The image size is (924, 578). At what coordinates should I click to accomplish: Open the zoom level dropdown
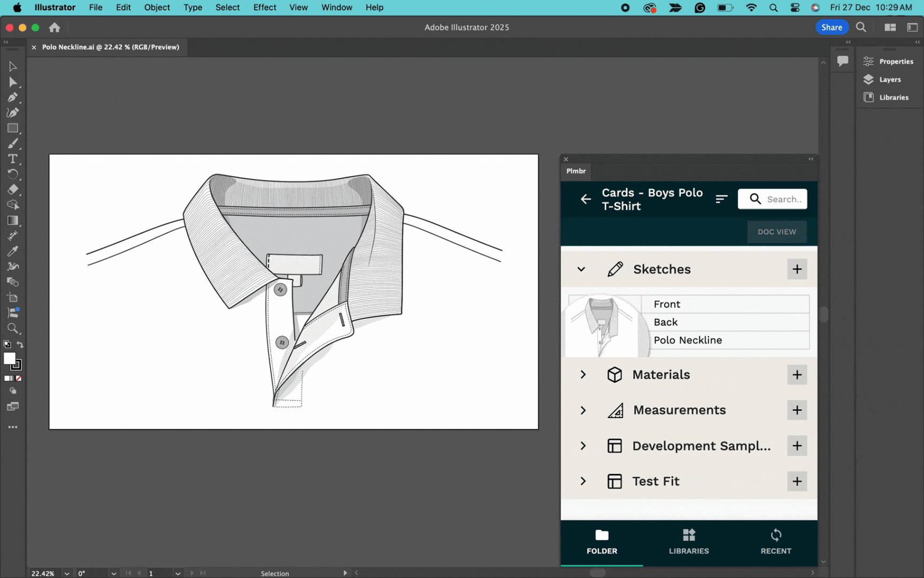67,573
